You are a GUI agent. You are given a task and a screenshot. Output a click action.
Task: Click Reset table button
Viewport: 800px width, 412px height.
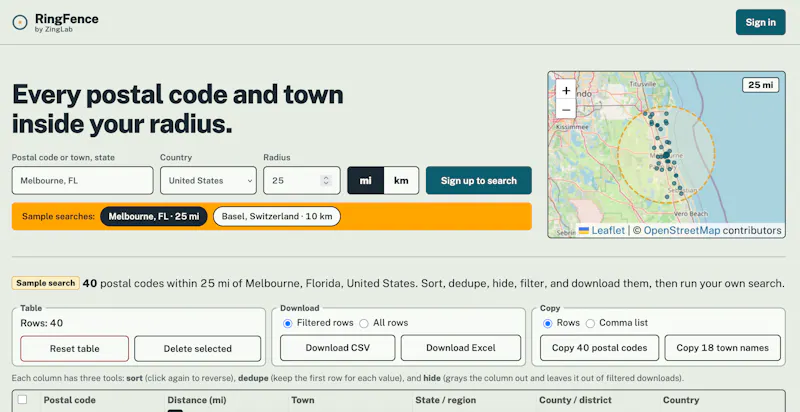74,349
